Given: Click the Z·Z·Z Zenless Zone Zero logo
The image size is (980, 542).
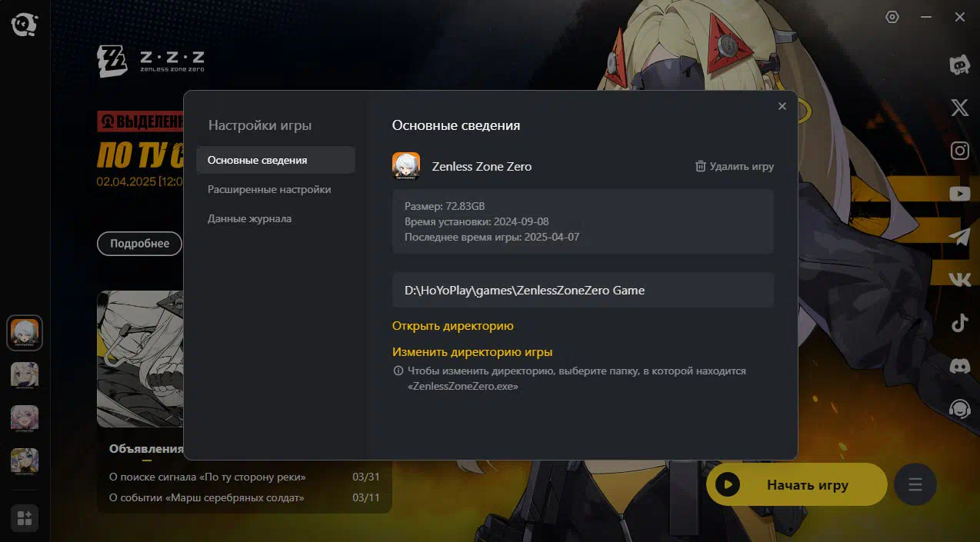Looking at the screenshot, I should click(x=151, y=62).
